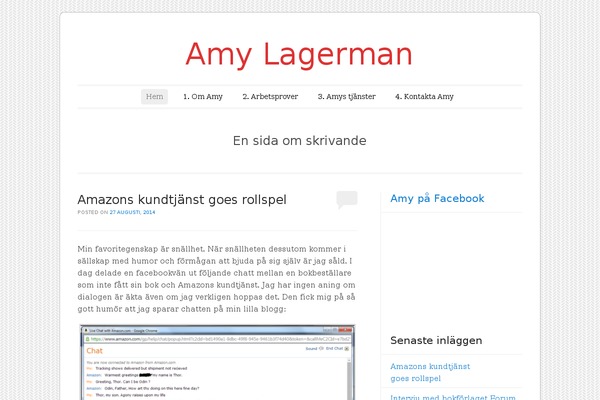Open post title Amazons kundtjänst goes rollspel

click(x=182, y=199)
